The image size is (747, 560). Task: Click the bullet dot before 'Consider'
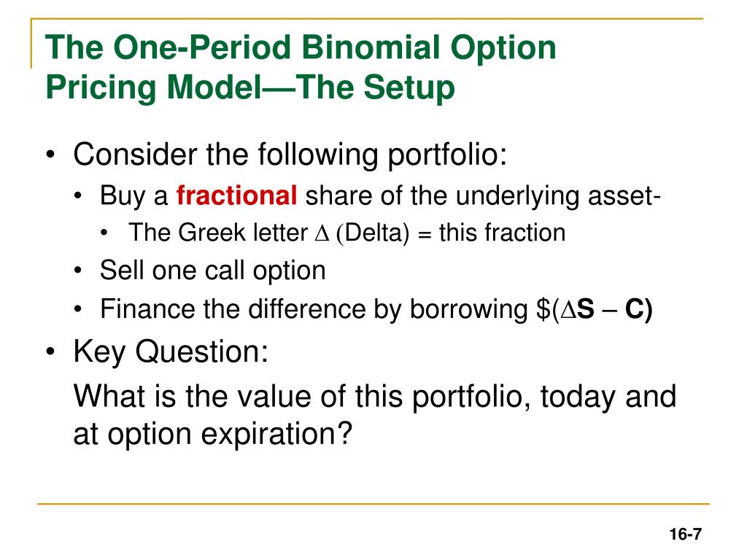click(50, 155)
